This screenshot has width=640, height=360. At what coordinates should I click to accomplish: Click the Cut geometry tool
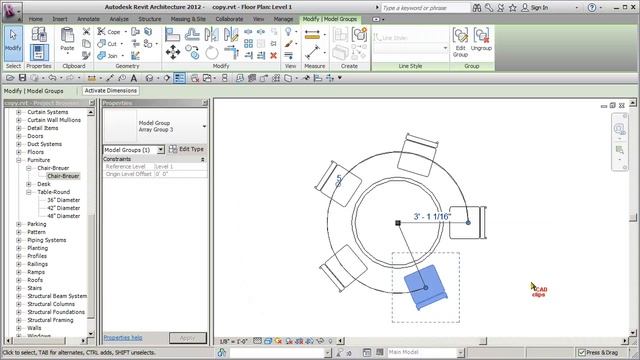[108, 43]
